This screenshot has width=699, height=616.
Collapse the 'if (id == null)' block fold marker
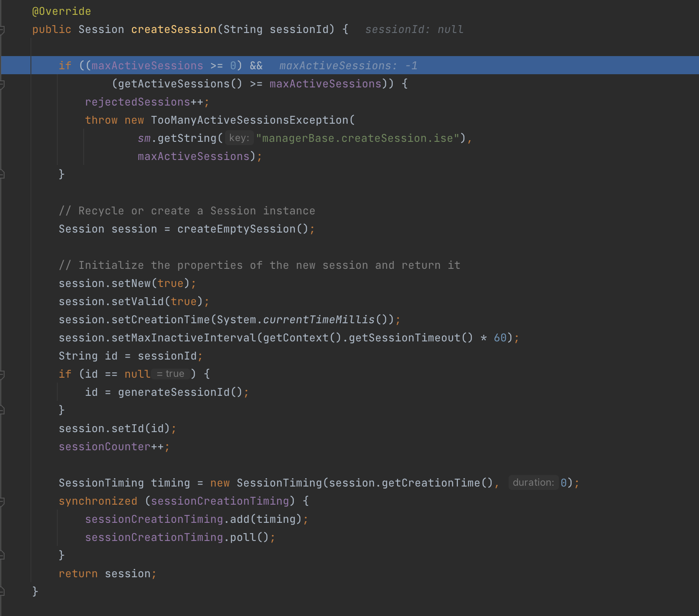(2, 375)
